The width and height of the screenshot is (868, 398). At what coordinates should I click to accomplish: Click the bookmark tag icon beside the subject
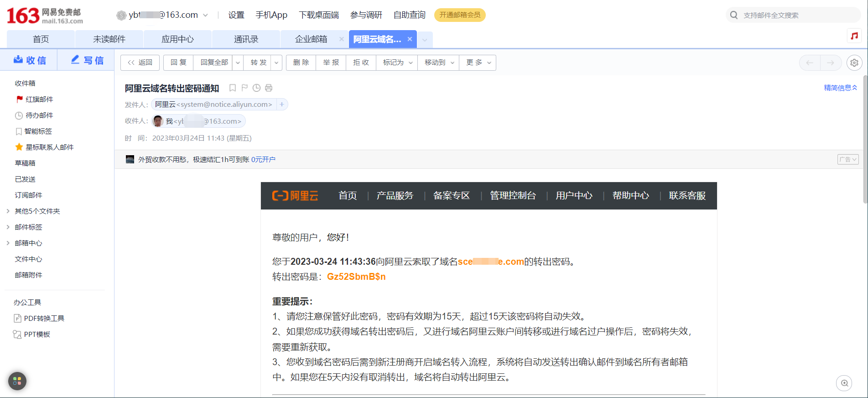click(233, 88)
